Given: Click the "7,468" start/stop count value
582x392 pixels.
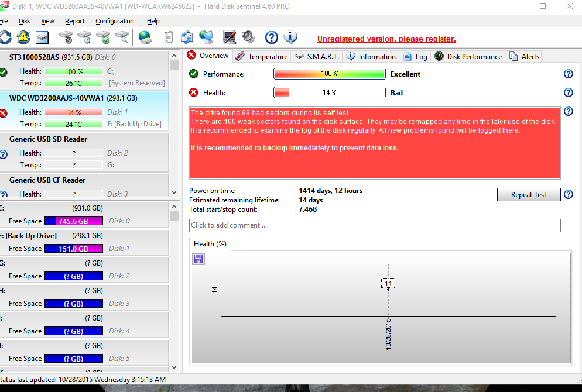Looking at the screenshot, I should [308, 209].
